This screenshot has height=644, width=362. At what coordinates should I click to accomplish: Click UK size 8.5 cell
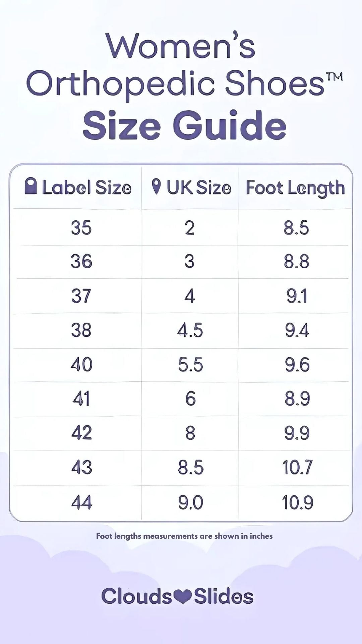click(x=190, y=467)
